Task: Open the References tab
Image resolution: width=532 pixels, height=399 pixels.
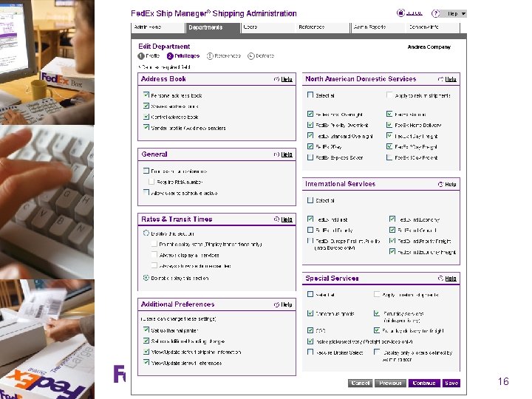Action: click(x=322, y=27)
